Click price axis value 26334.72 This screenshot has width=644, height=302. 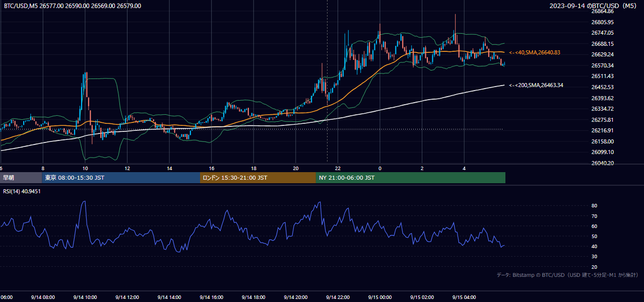click(x=602, y=109)
